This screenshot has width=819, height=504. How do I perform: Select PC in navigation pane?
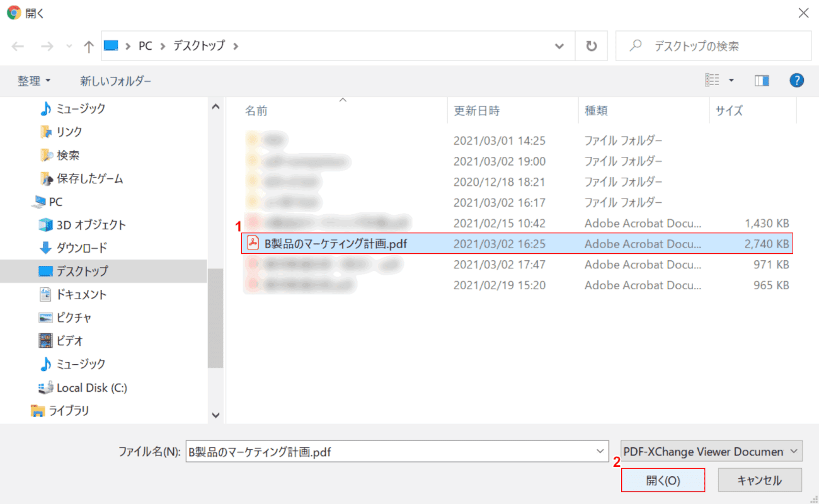click(x=47, y=202)
